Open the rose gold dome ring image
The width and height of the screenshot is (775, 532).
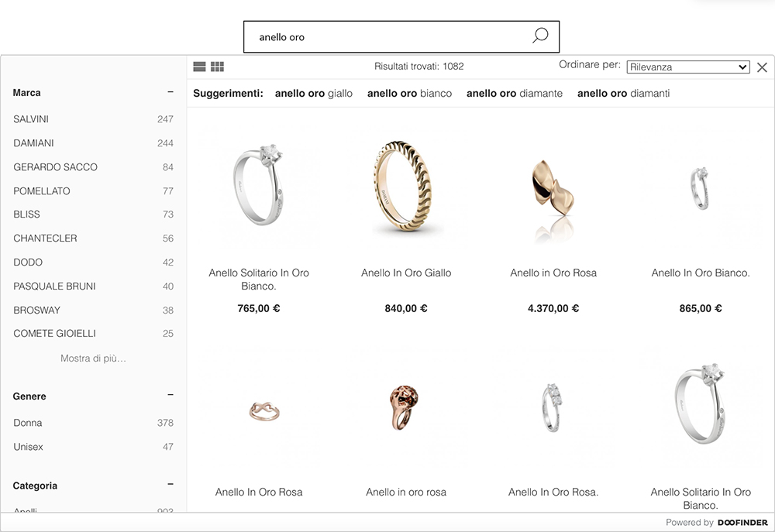click(404, 407)
